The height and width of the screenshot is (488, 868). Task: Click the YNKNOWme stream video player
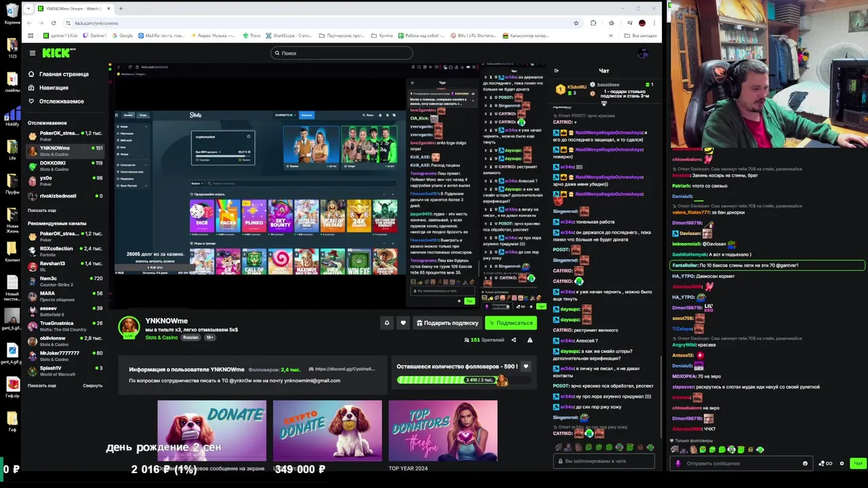329,186
